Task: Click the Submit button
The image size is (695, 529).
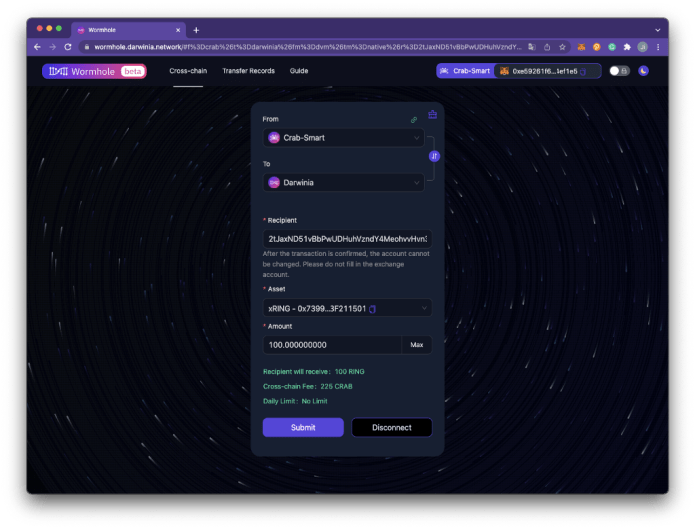Action: coord(303,427)
